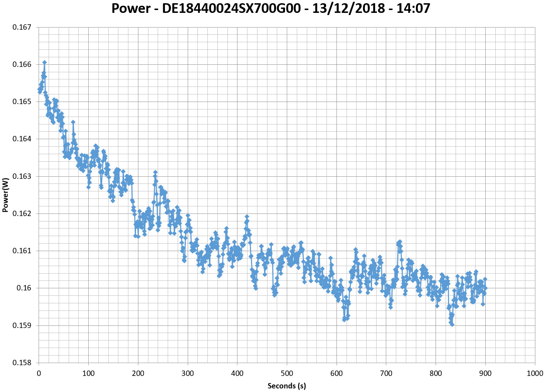
Task: Select the 0.165 tick label on the Y axis
Action: click(x=22, y=102)
